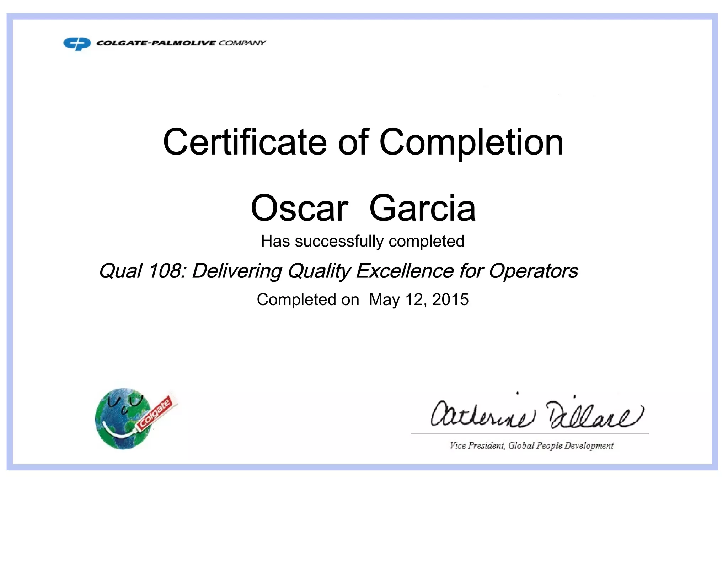This screenshot has width=728, height=562.
Task: Click the word Oscar
Action: (x=299, y=208)
